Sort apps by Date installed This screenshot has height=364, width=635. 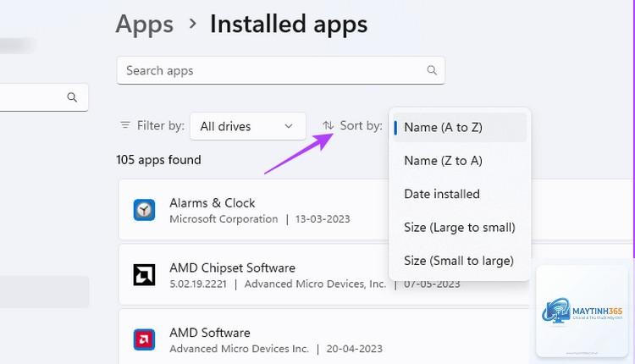(460, 194)
